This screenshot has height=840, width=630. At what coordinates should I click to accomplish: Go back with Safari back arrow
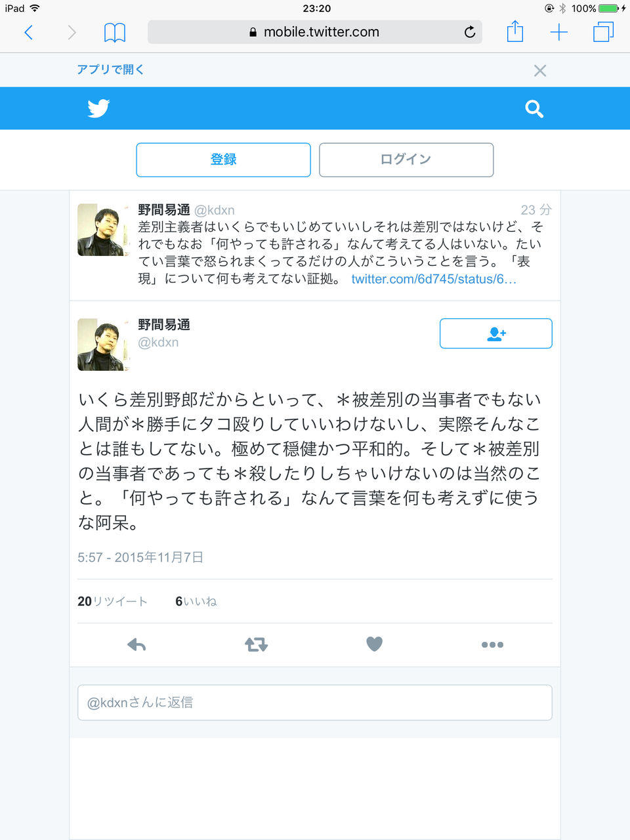click(x=28, y=32)
